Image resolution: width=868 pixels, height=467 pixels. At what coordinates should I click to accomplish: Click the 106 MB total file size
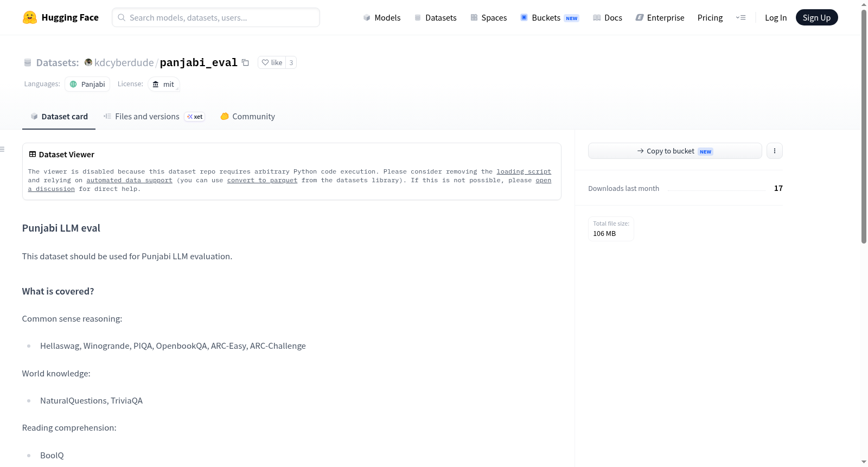point(604,233)
